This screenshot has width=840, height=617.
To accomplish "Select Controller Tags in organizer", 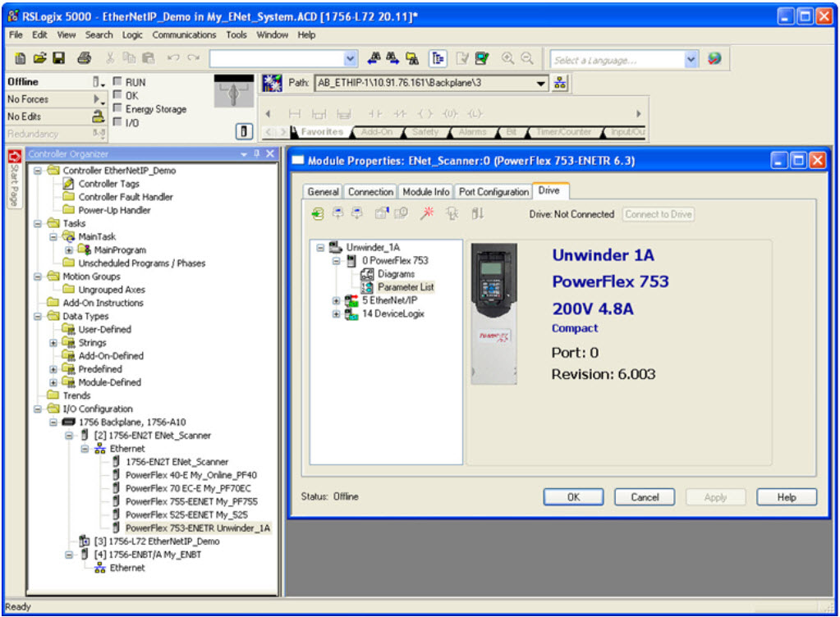I will click(x=108, y=184).
